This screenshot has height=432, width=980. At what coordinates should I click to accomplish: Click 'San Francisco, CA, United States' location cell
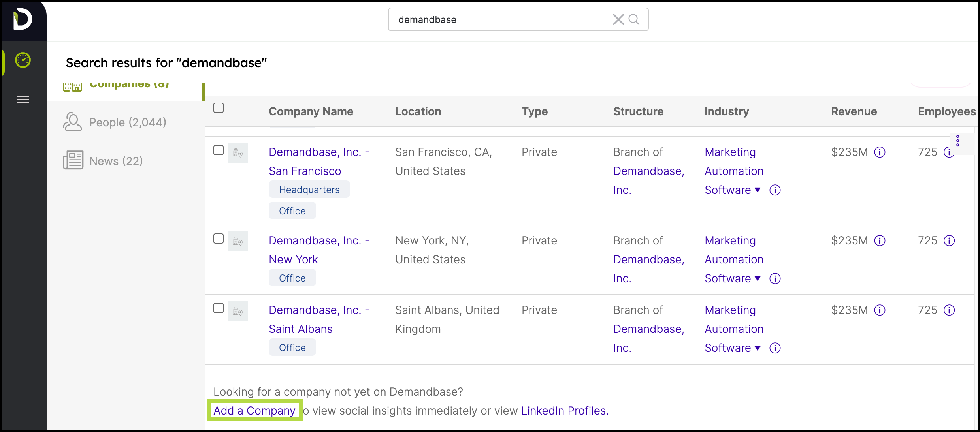(444, 162)
